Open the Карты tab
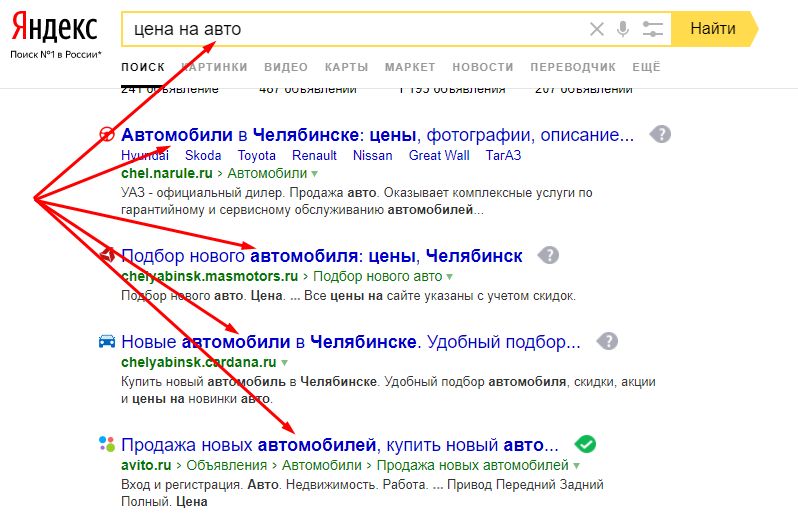798x531 pixels. tap(347, 67)
